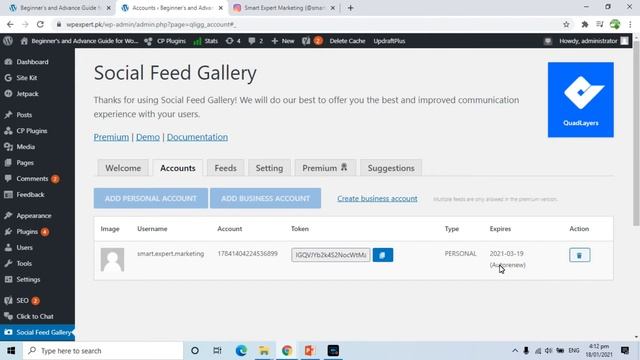
Task: Click Add Personal Account button
Action: (x=151, y=198)
